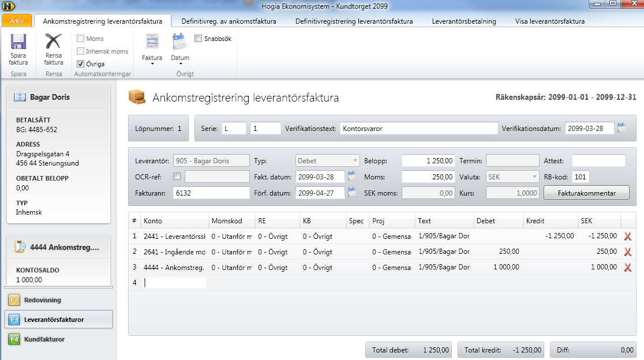Delete row 3 Ankomstreg. with red X
The width and height of the screenshot is (644, 360).
628,267
